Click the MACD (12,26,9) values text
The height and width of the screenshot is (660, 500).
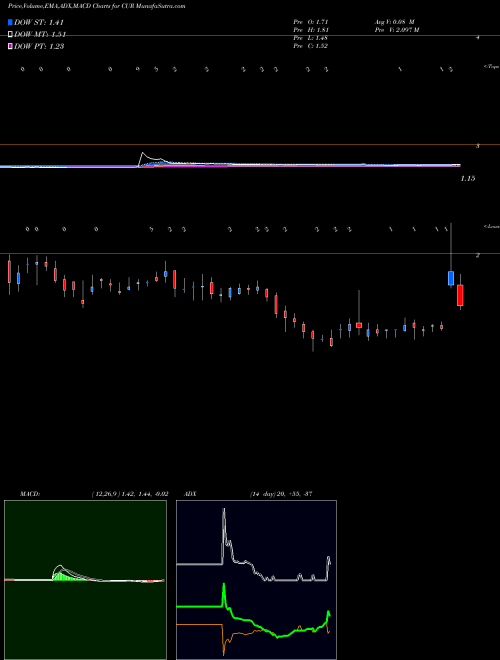[130, 494]
